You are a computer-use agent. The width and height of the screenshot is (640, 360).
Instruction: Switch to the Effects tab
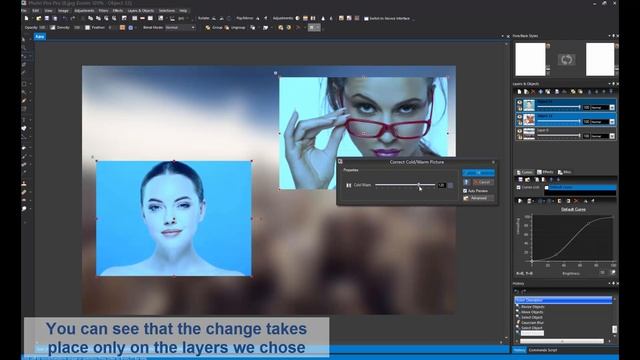(x=545, y=172)
